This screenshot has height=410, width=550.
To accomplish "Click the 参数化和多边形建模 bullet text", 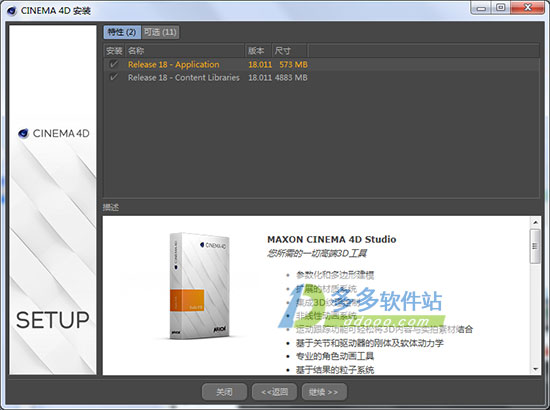I will click(335, 275).
